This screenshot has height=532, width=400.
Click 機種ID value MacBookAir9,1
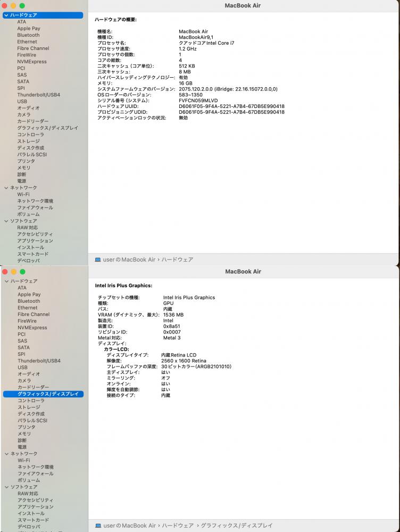pos(196,37)
